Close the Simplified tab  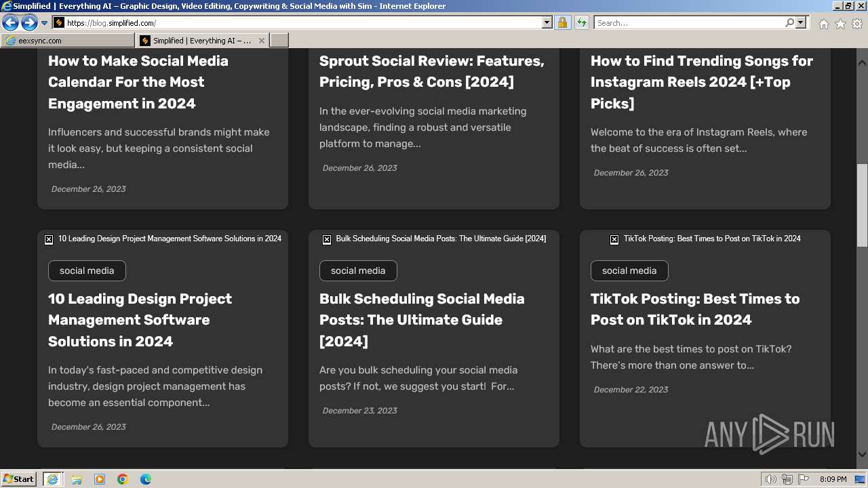click(x=262, y=41)
